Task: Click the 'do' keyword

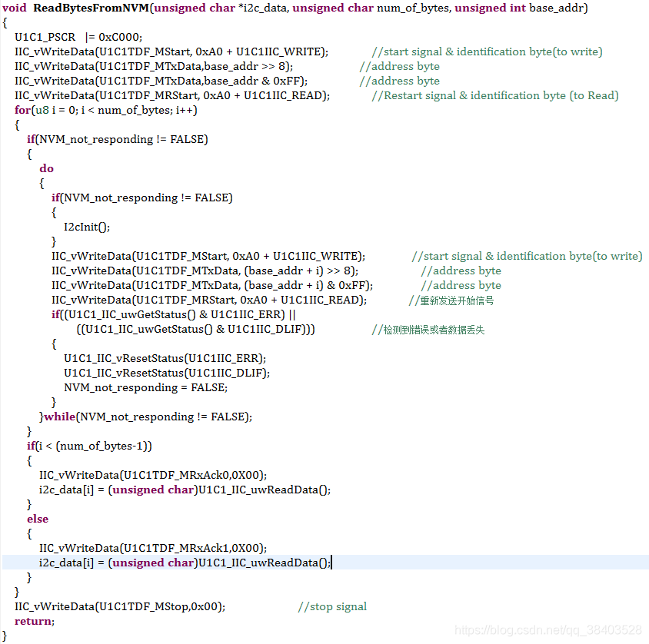Action: 46,169
